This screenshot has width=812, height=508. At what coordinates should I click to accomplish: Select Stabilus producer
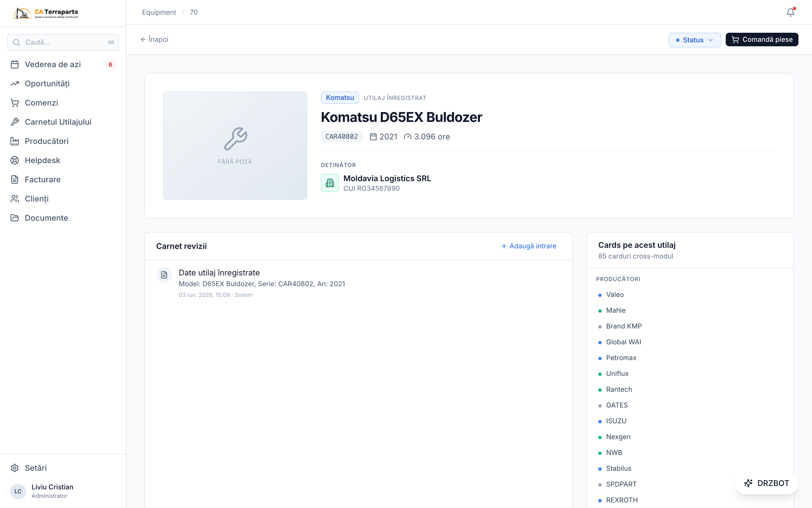pos(619,468)
